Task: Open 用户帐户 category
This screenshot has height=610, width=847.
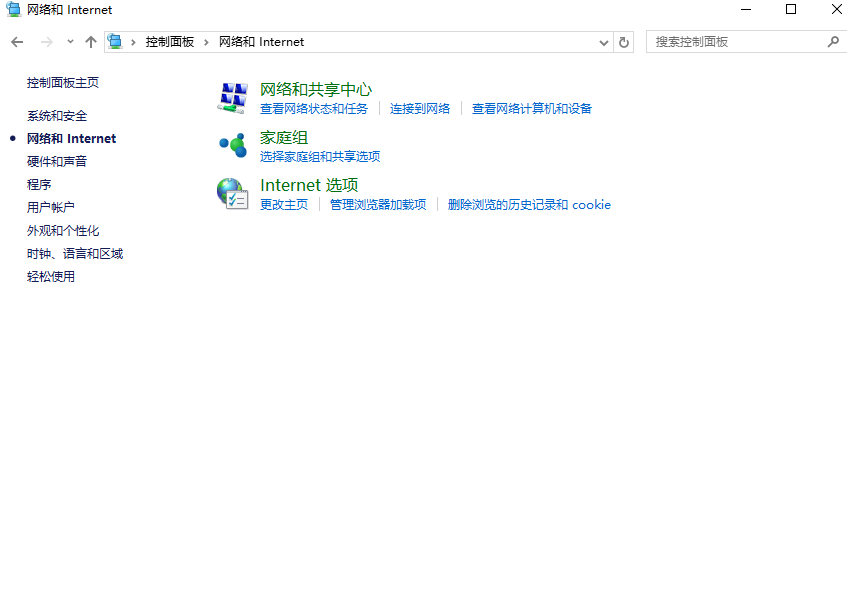Action: click(x=51, y=207)
